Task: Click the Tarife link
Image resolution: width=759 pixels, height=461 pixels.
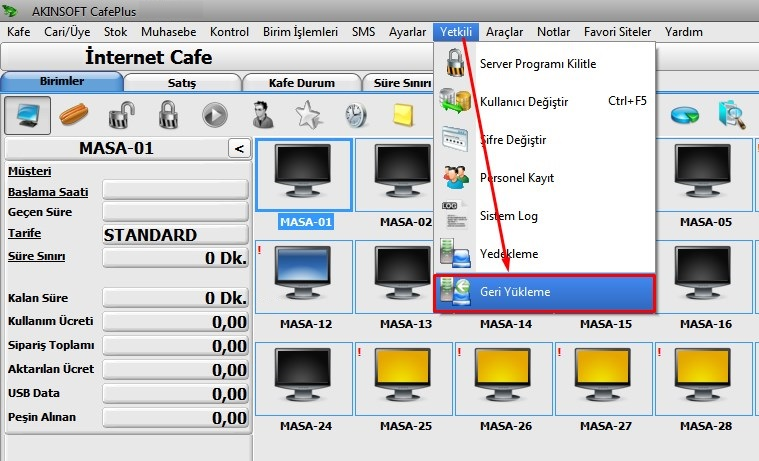Action: [x=24, y=233]
